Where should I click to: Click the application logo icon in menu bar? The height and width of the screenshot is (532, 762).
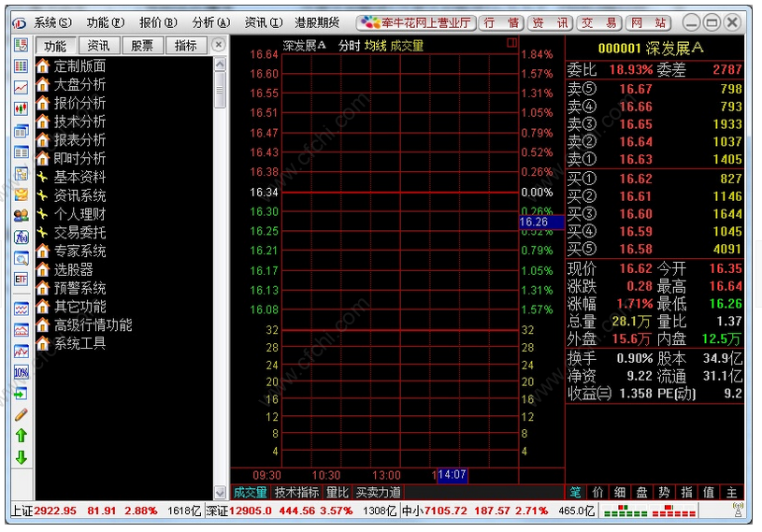[20, 22]
